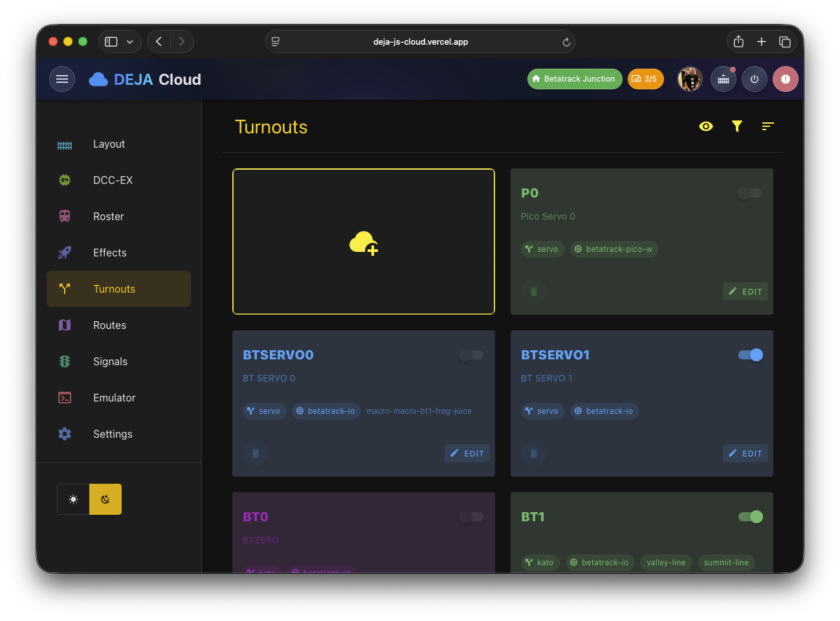Viewport: 840px width, 621px height.
Task: Click the track icon with notification dot
Action: click(x=723, y=78)
